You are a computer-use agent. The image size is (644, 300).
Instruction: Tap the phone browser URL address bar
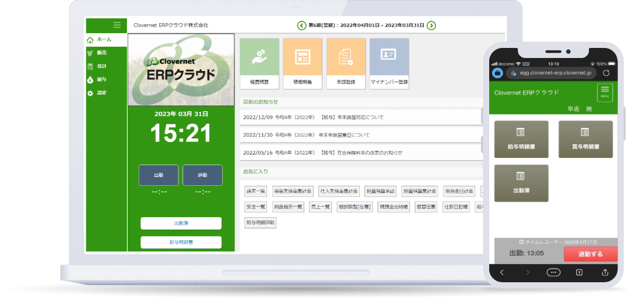(x=551, y=73)
